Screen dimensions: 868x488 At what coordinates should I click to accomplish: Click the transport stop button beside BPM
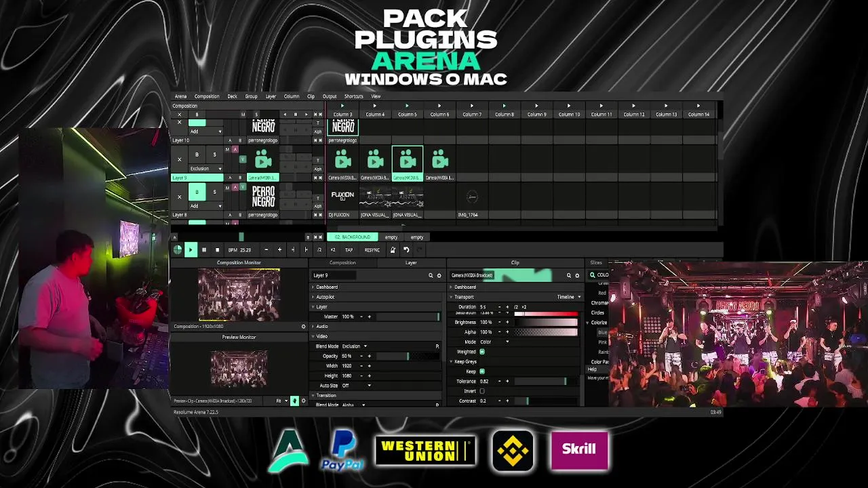pyautogui.click(x=217, y=249)
